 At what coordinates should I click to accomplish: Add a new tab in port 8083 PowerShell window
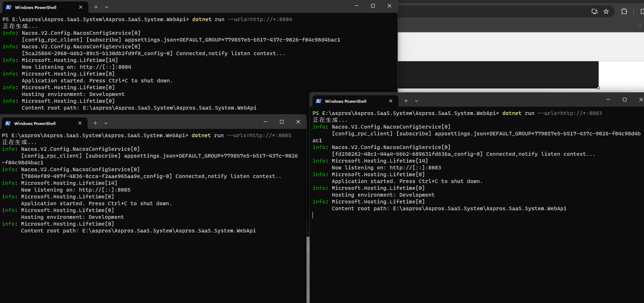click(406, 101)
